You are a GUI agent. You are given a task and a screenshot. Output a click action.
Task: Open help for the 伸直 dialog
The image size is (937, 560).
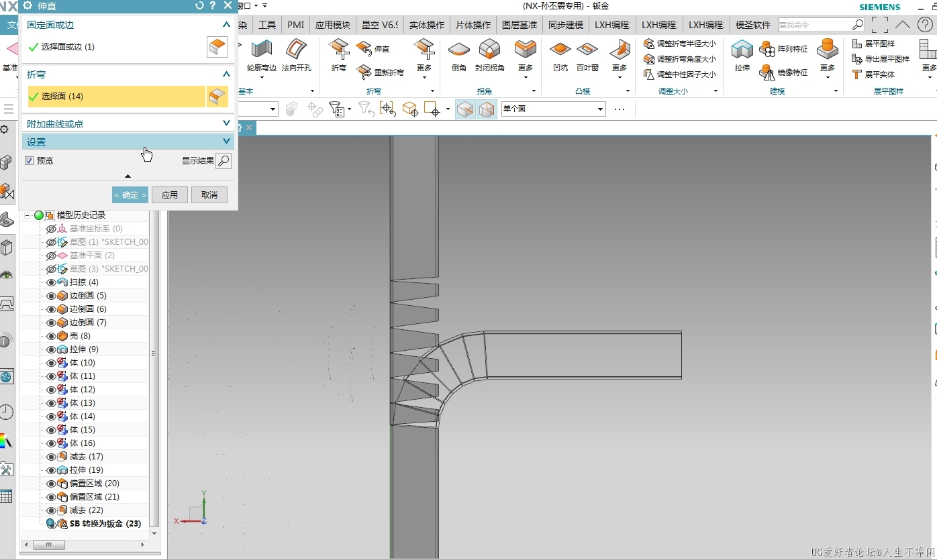click(x=213, y=5)
